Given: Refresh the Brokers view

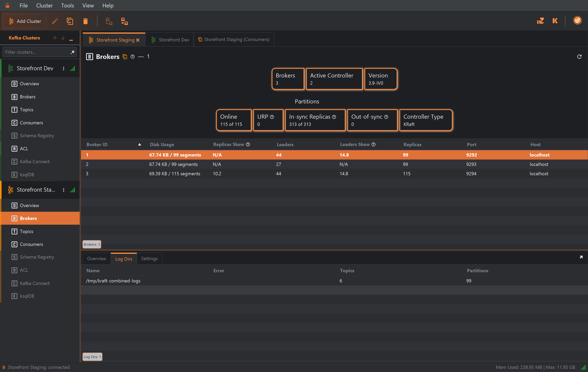Looking at the screenshot, I should (579, 57).
